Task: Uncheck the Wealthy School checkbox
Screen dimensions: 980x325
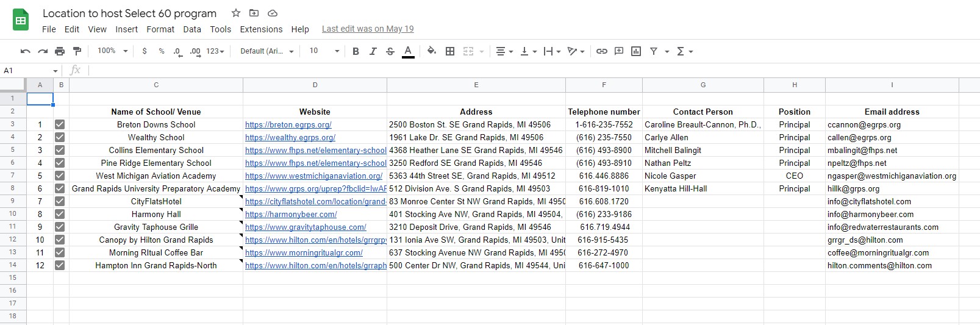Action: click(60, 137)
